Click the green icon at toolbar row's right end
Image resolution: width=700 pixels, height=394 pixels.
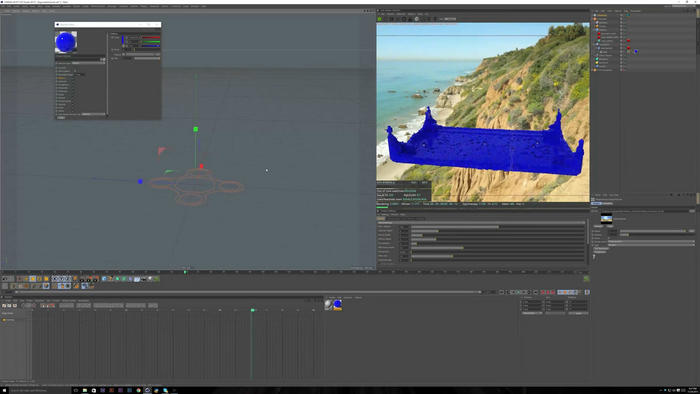tap(586, 278)
